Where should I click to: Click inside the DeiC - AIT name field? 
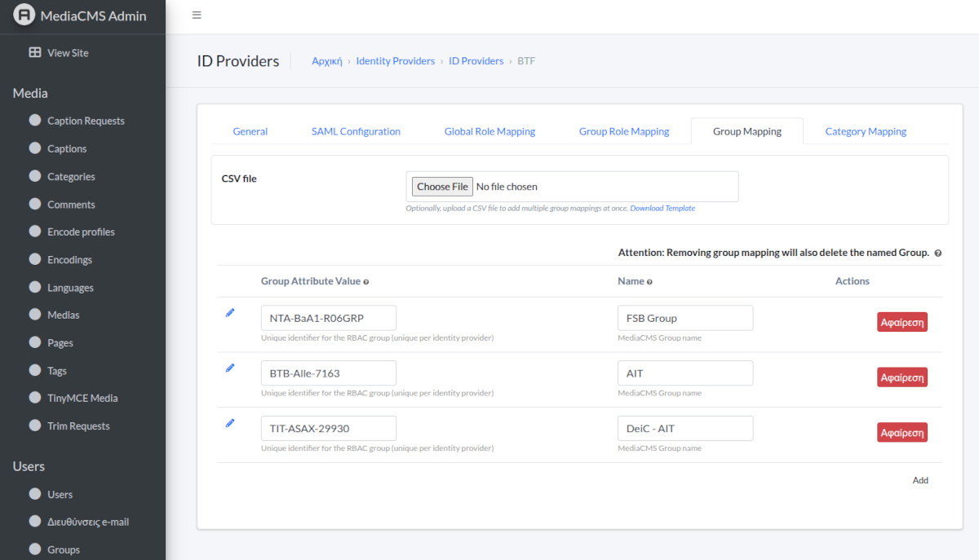684,428
